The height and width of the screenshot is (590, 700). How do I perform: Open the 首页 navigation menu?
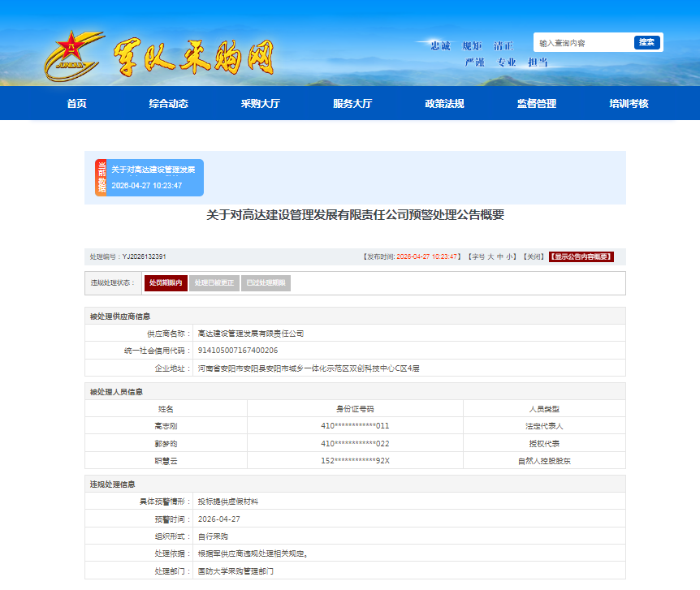76,104
